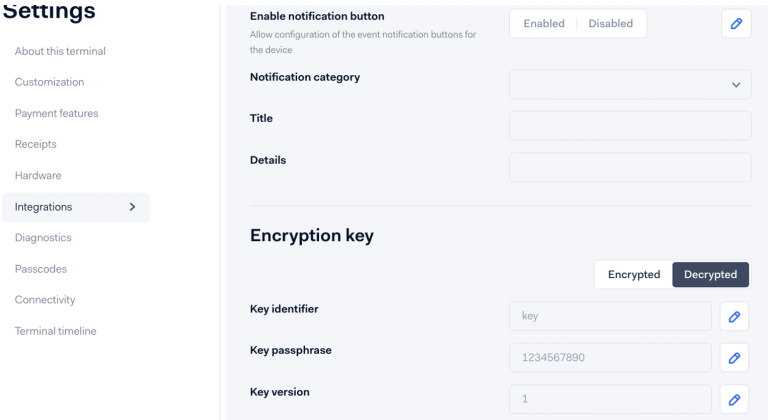This screenshot has width=768, height=420.
Task: Click edit pencil next to Key version
Action: [x=734, y=399]
